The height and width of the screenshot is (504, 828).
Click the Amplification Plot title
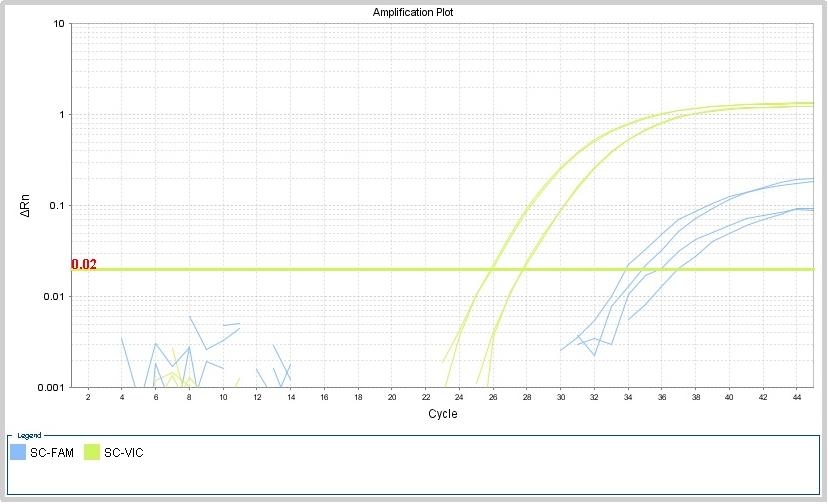coord(413,12)
